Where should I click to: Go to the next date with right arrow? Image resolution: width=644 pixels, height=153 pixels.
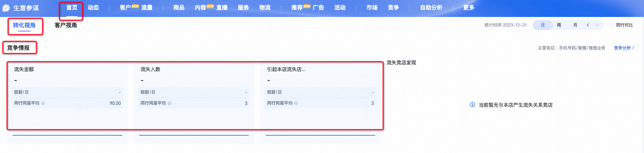coord(597,25)
